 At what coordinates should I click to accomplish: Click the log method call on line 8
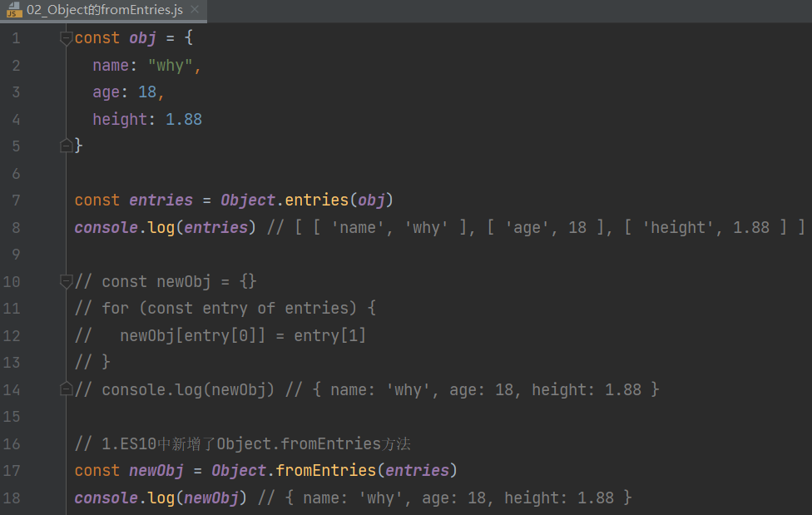161,227
